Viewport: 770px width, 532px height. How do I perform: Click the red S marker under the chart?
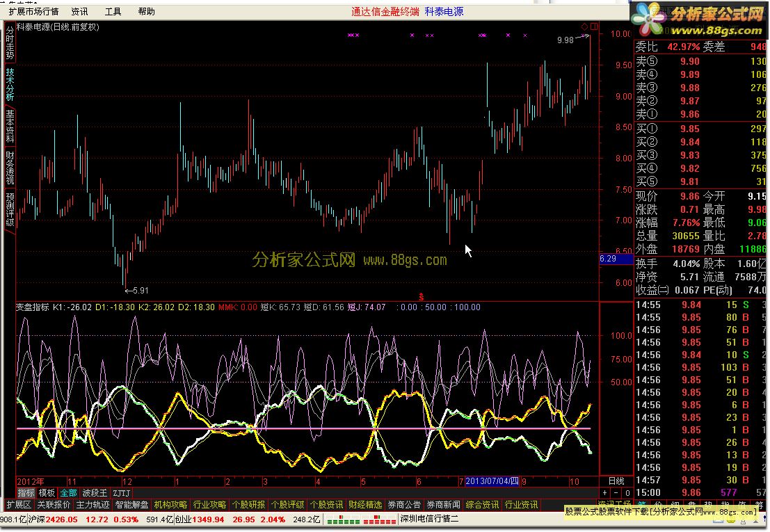tap(421, 297)
